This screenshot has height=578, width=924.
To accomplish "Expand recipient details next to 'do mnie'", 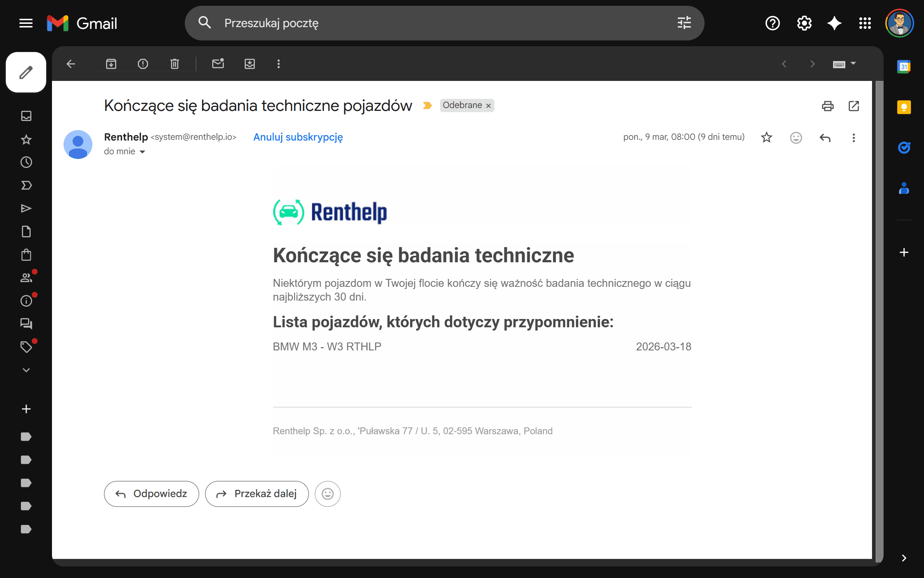I will [143, 152].
